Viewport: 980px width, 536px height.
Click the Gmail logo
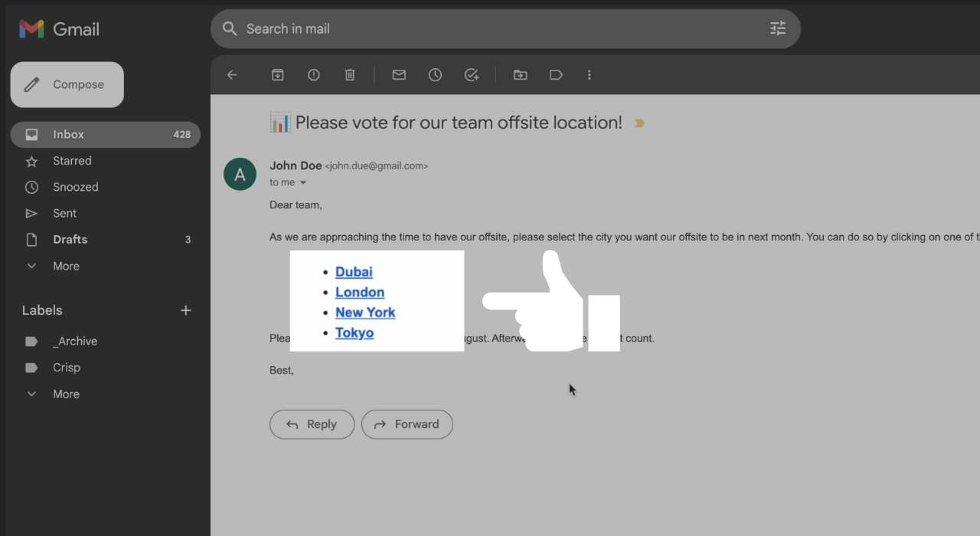(60, 29)
